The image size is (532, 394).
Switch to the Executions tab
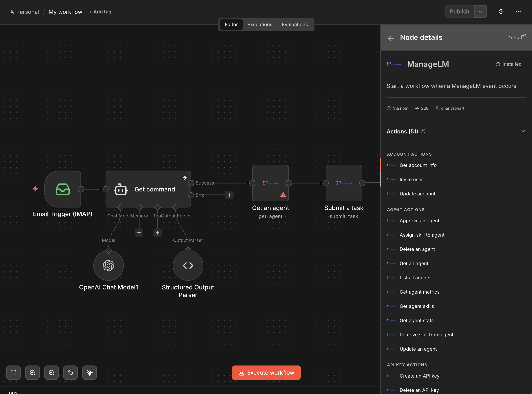tap(260, 24)
